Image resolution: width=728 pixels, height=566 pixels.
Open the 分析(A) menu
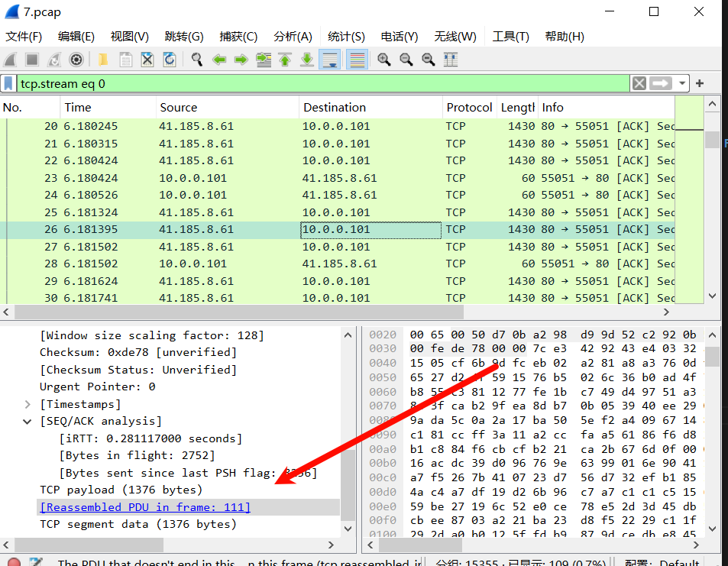point(293,37)
